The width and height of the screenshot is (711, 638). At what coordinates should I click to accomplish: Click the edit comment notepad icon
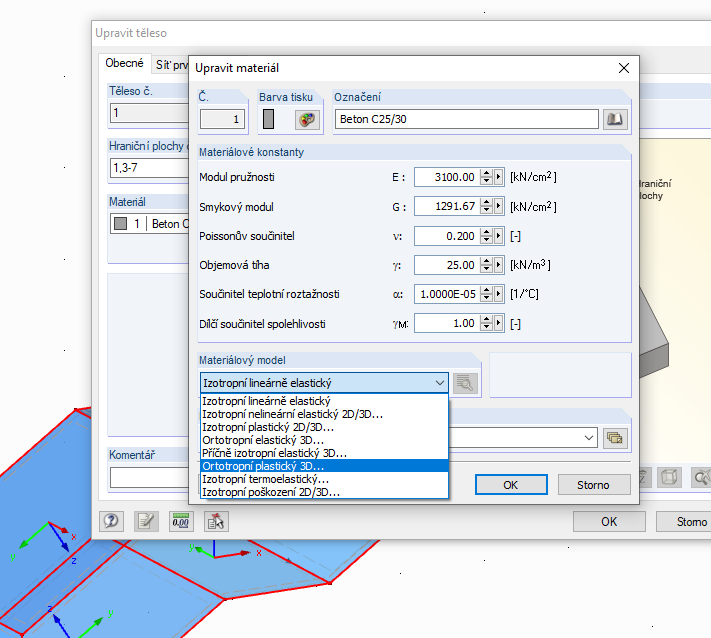146,521
